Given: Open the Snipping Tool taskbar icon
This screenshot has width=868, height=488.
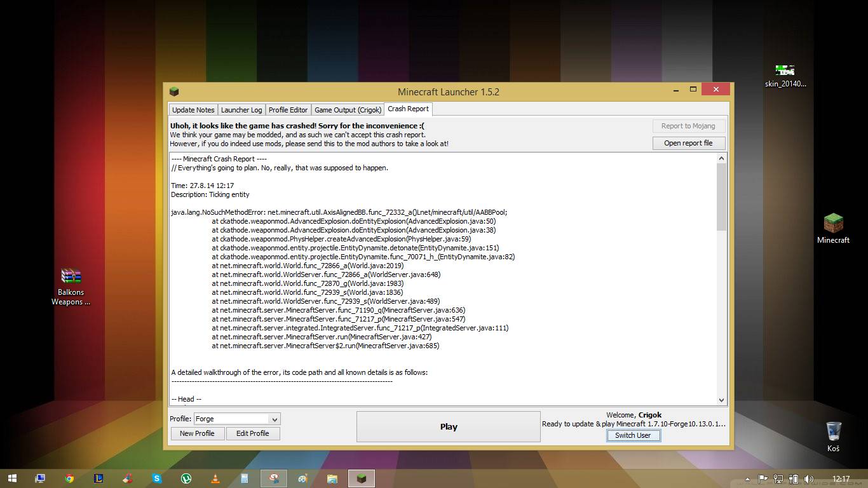Looking at the screenshot, I should click(x=274, y=478).
